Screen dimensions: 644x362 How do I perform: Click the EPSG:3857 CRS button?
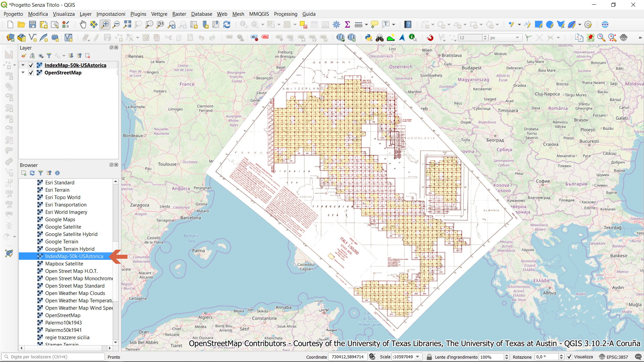coord(613,357)
